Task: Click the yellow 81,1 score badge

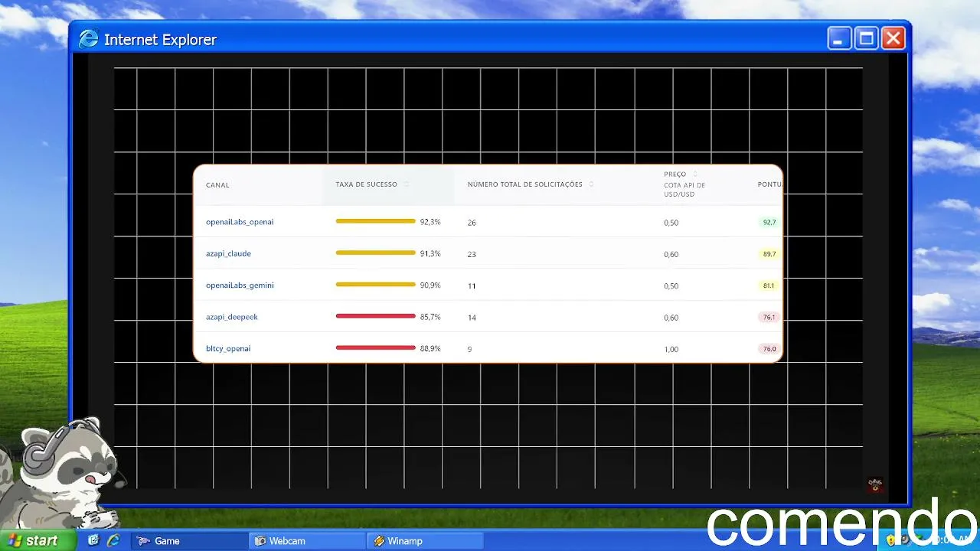Action: point(769,285)
